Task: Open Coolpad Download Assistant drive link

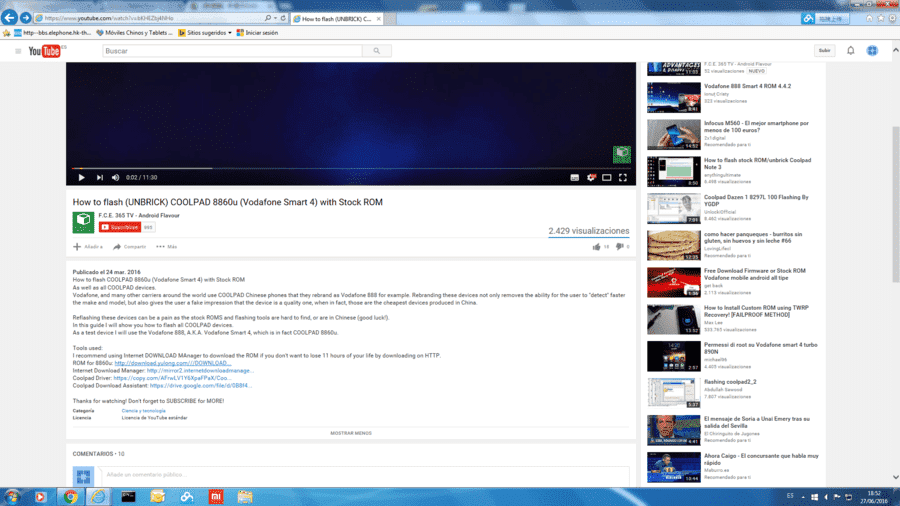Action: [201, 386]
